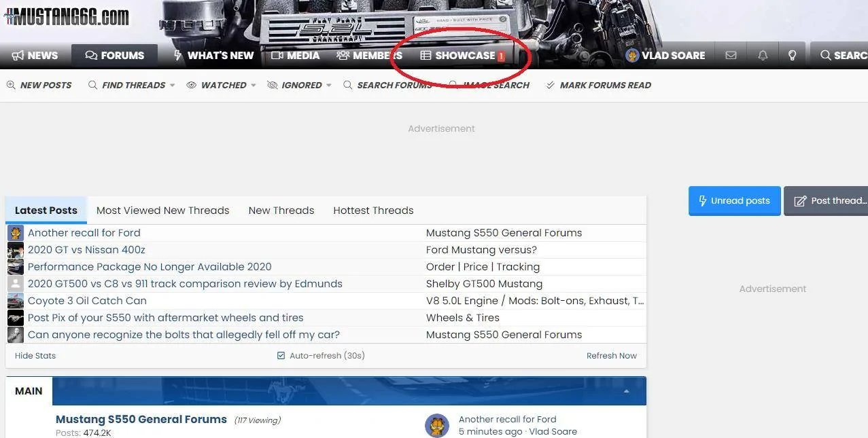Open Ford Mustang versus? forum link
Image resolution: width=868 pixels, height=438 pixels.
tap(481, 250)
